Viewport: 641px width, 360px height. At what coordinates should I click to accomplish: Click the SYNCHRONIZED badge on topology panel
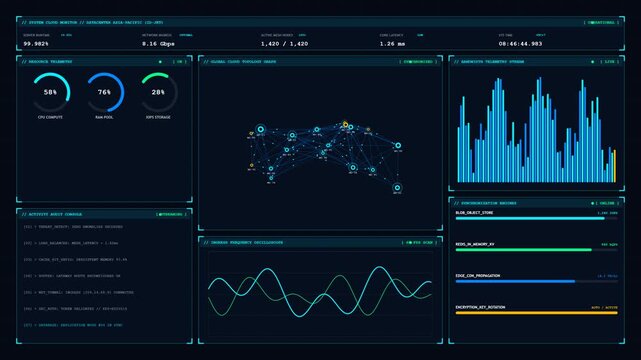[x=418, y=62]
